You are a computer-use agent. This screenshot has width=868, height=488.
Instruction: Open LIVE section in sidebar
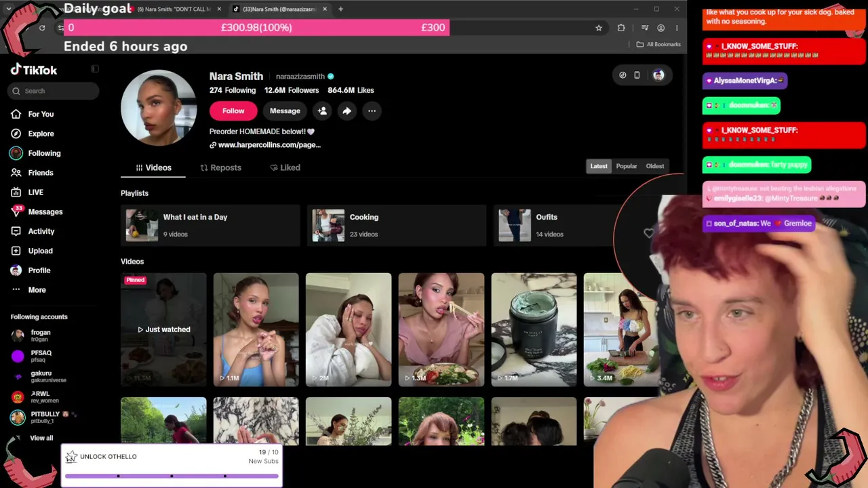[x=35, y=192]
